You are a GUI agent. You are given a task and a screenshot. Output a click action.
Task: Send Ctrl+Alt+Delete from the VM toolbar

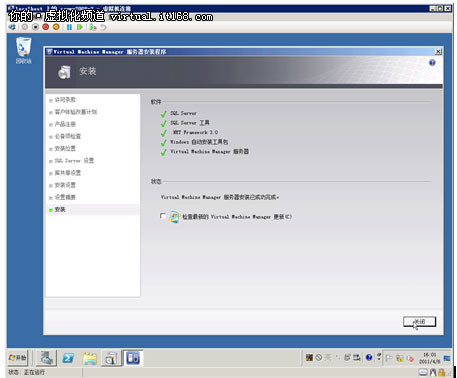(x=13, y=27)
